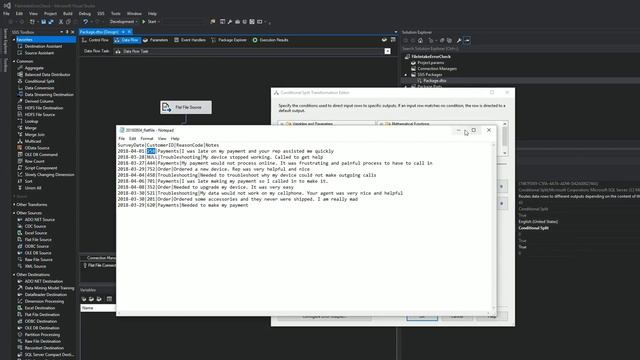Switch to the Control Flow tab
Image resolution: width=640 pixels, height=360 pixels.
[95, 40]
